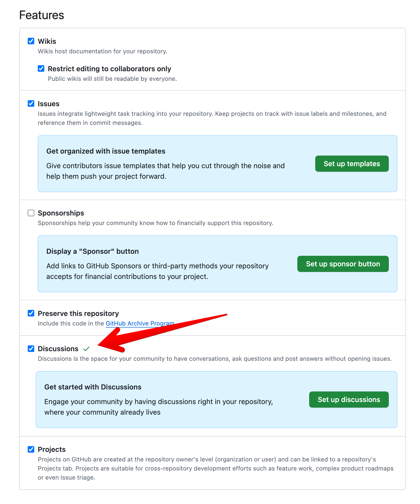The image size is (420, 504).
Task: Click the Set up templates button
Action: click(x=352, y=164)
